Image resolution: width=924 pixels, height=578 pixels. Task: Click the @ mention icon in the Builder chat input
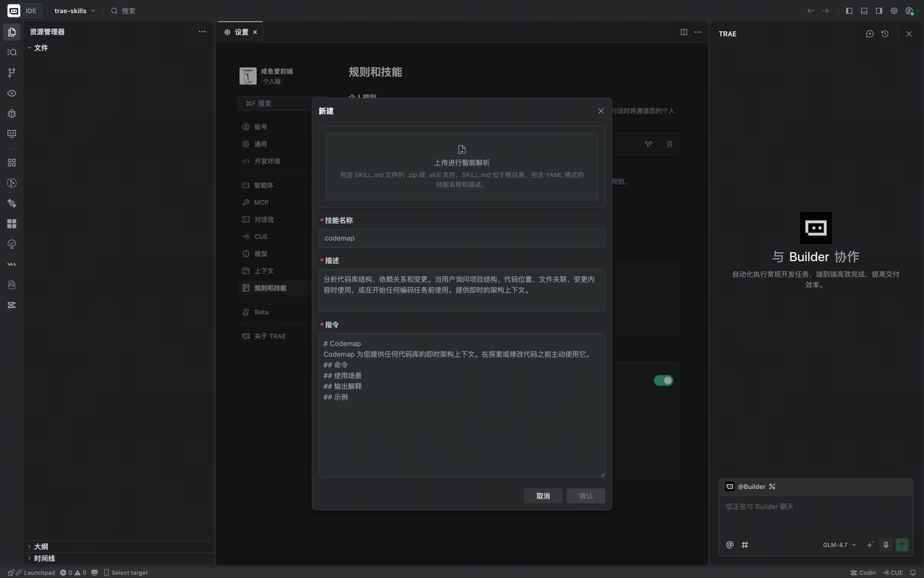pos(729,545)
